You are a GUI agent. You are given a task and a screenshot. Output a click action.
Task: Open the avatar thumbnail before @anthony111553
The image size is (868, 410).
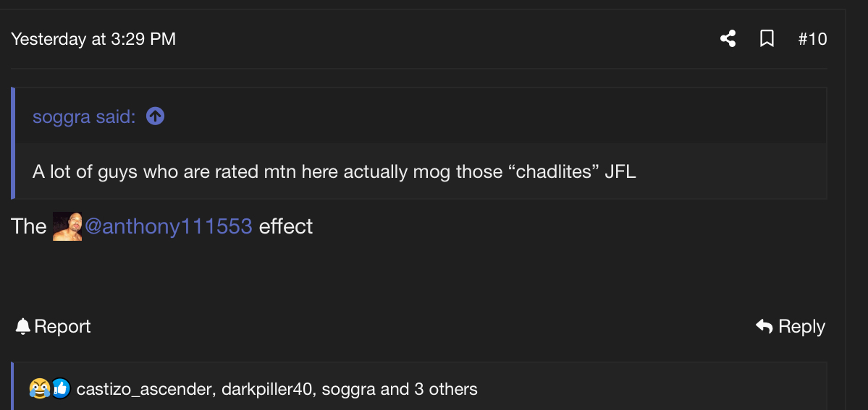click(x=67, y=226)
